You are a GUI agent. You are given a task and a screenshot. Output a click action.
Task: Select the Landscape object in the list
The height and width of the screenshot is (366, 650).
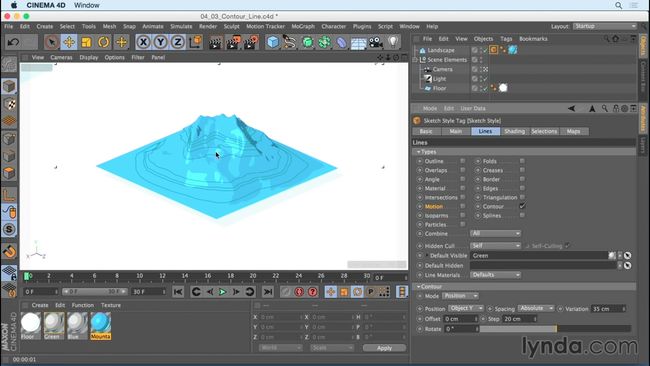(x=441, y=50)
